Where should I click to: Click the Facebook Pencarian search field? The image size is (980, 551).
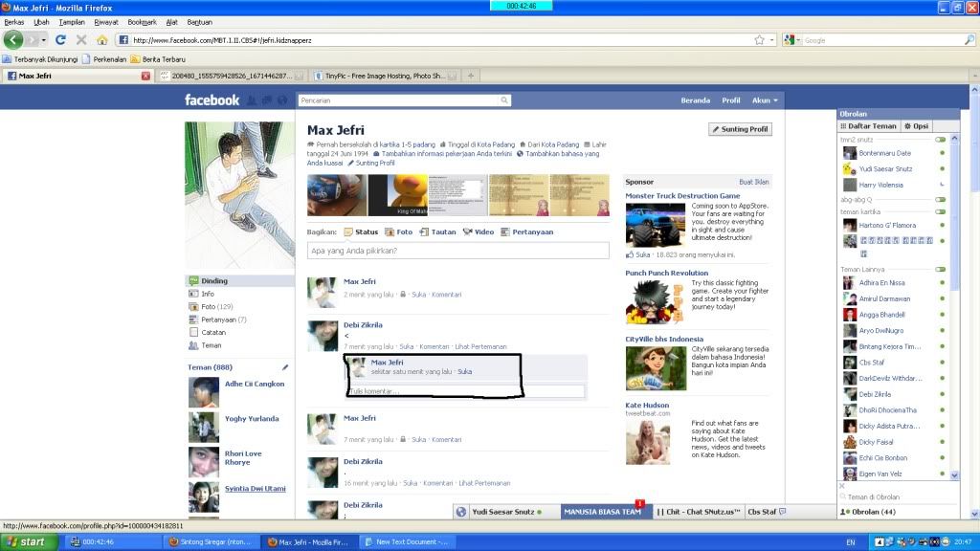tap(400, 100)
